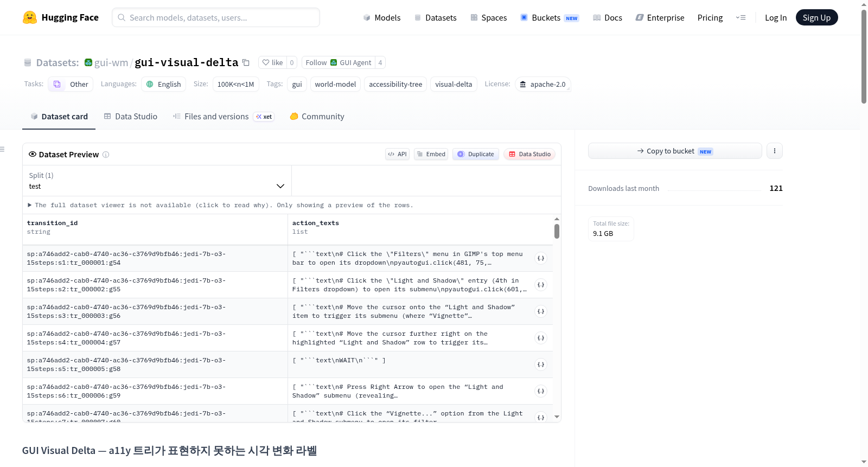The image size is (868, 467).
Task: Select the world-model tag
Action: click(335, 84)
